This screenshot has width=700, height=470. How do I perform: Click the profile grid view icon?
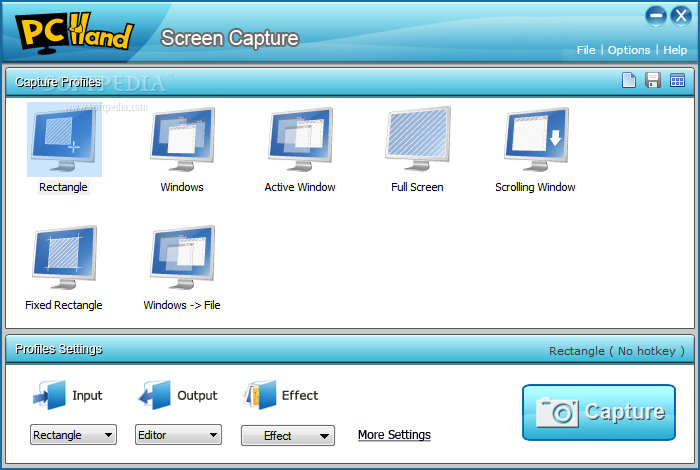[677, 80]
